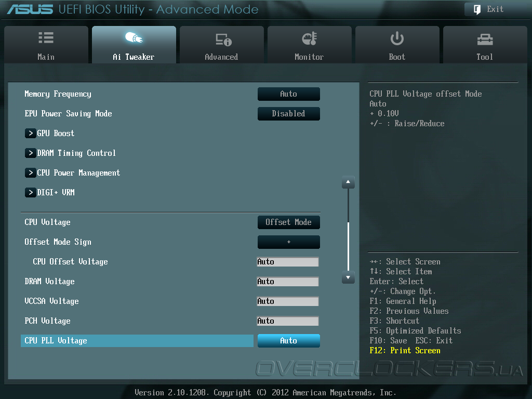
Task: Click the Tool tab toolbox icon
Action: coord(485,39)
